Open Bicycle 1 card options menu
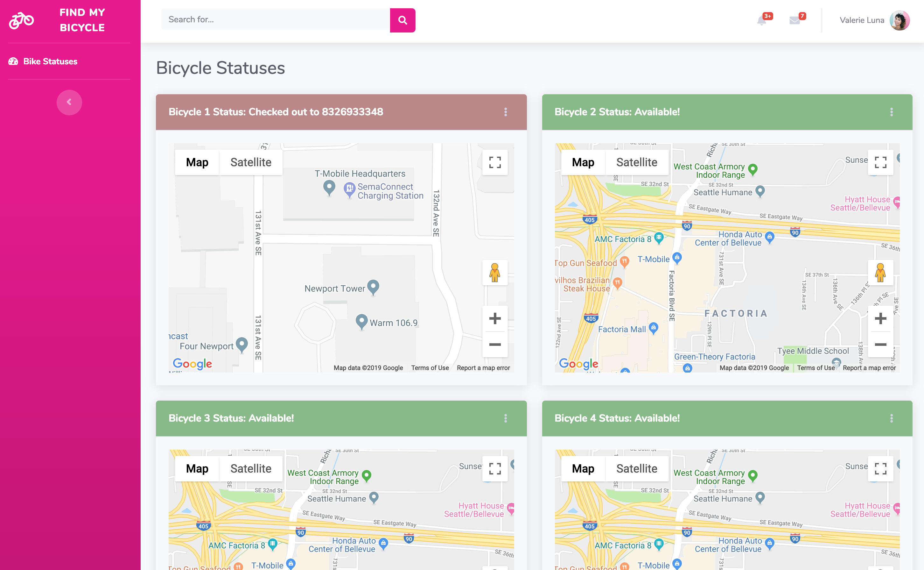Viewport: 924px width, 570px height. click(506, 112)
